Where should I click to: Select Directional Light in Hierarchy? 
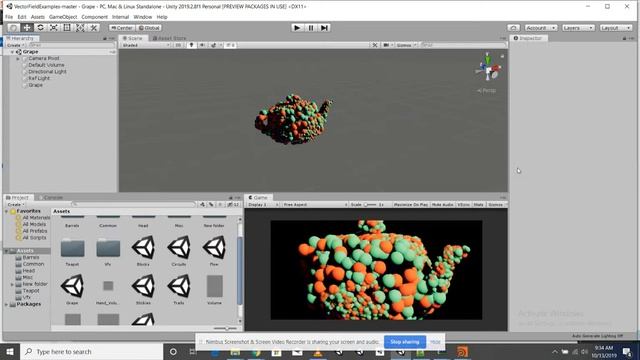[x=47, y=71]
